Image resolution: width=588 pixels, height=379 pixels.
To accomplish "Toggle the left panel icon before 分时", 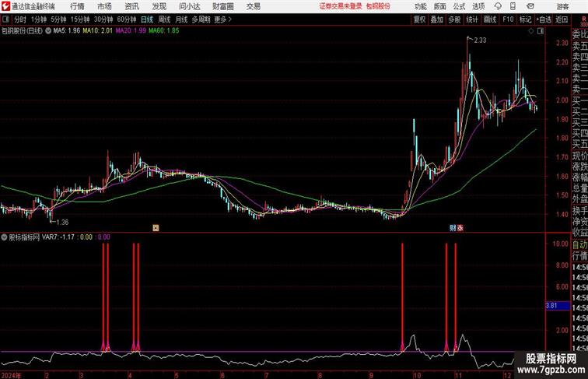I will coord(5,19).
